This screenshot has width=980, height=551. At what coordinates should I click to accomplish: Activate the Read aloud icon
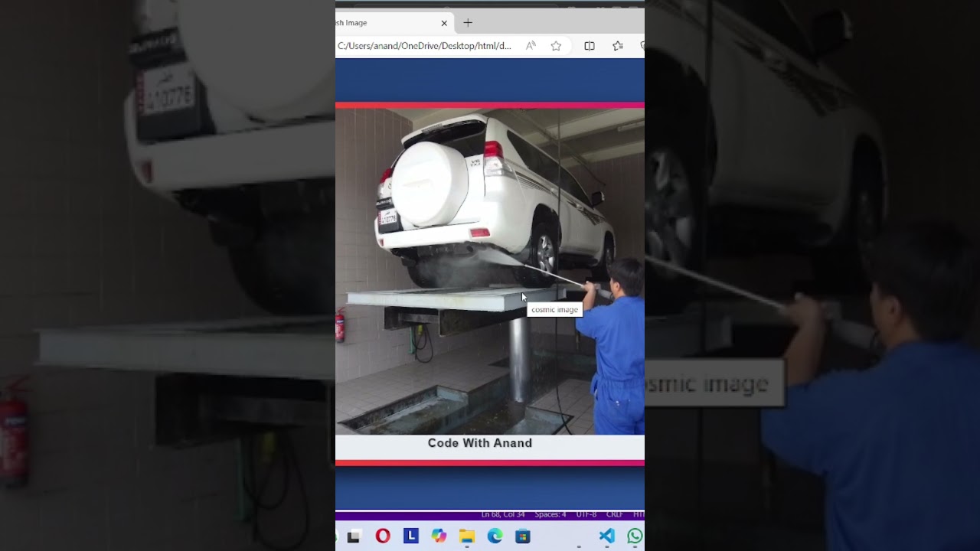[x=531, y=46]
